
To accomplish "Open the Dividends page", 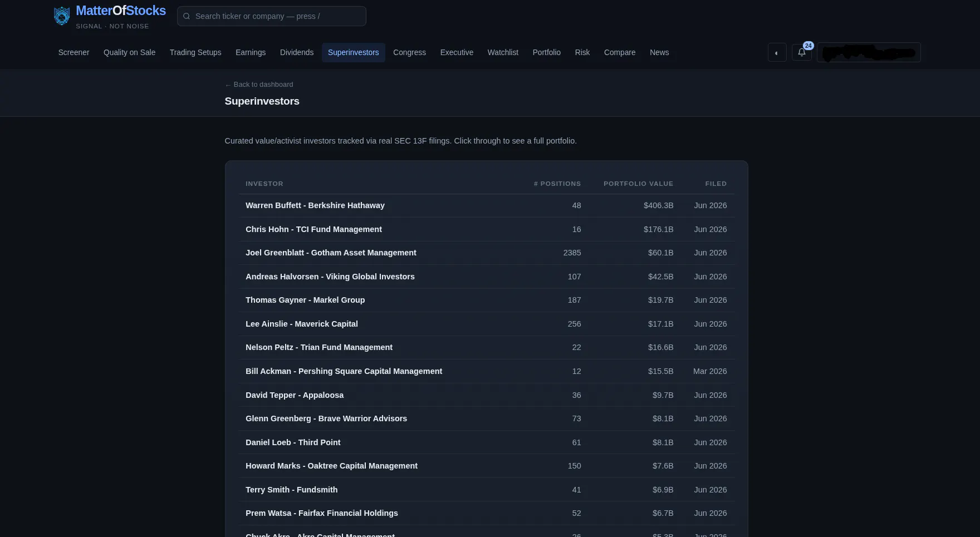I will pyautogui.click(x=297, y=52).
